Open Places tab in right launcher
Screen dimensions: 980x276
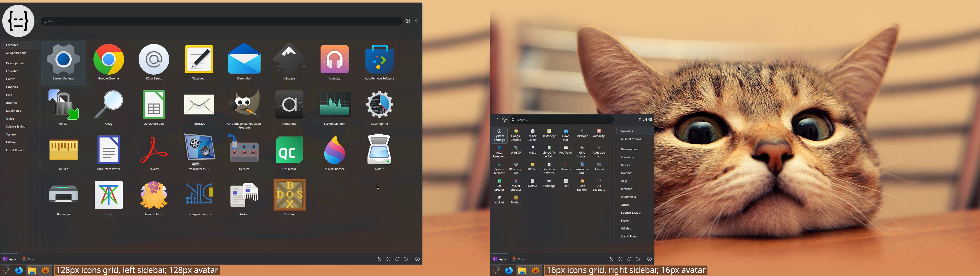[520, 259]
